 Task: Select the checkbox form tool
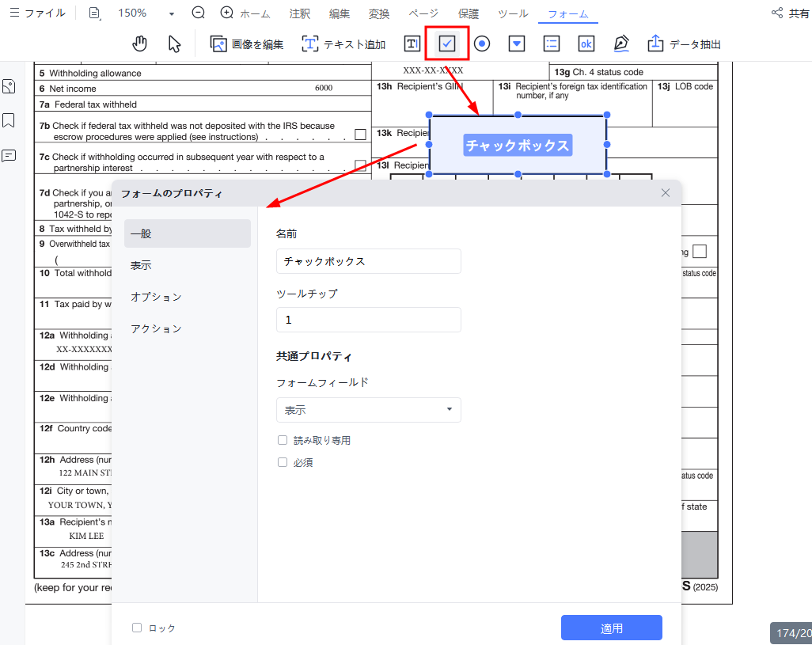(x=447, y=44)
